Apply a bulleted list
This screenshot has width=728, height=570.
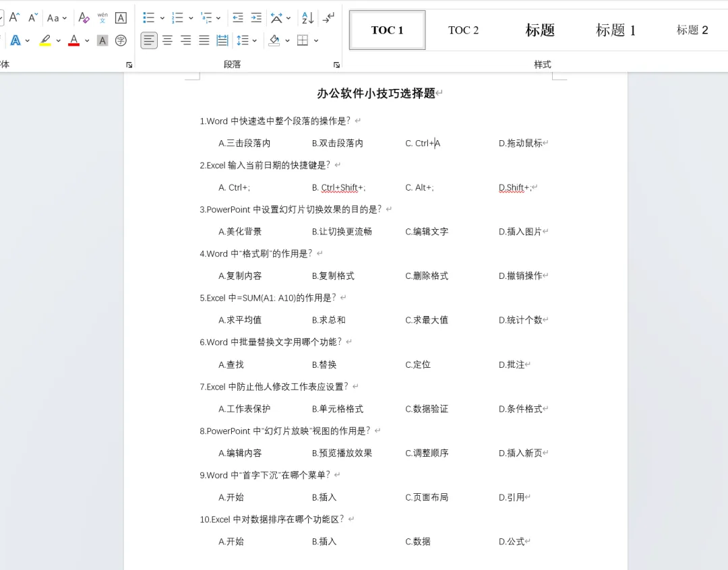148,18
